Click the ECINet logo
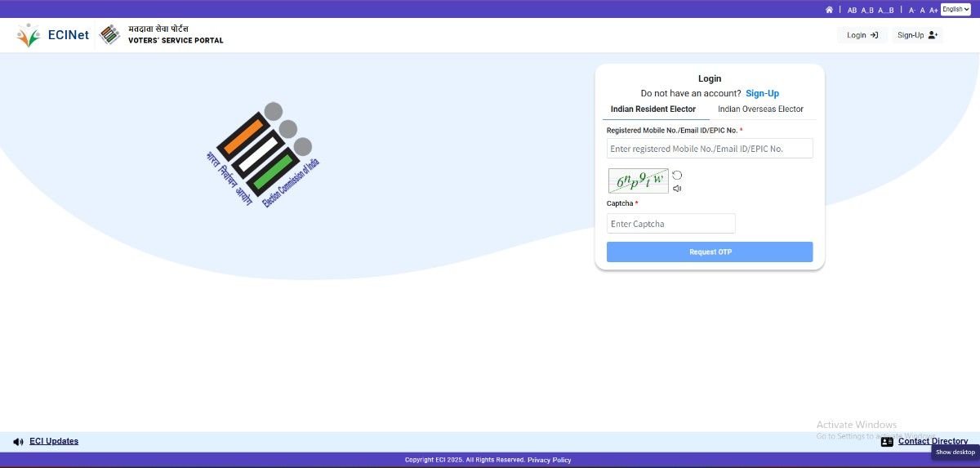 coord(52,35)
